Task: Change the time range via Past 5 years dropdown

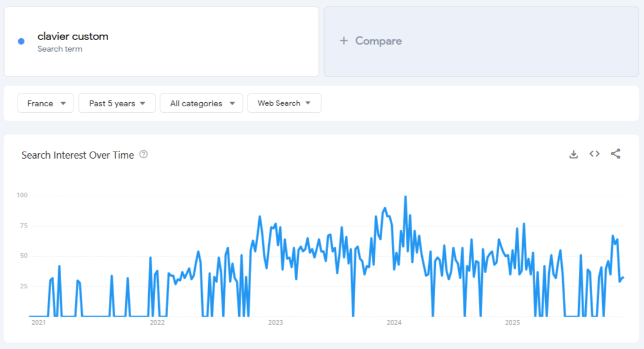Action: point(116,103)
